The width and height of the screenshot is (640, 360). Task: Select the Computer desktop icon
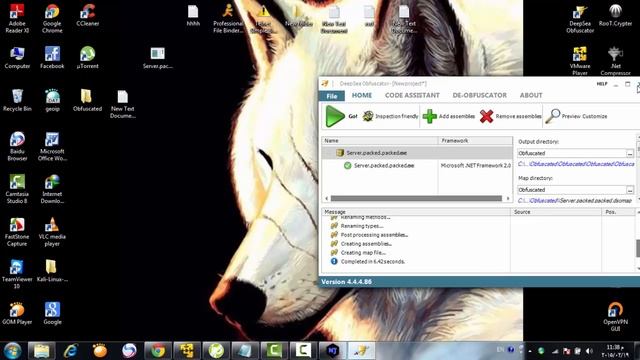(x=17, y=58)
